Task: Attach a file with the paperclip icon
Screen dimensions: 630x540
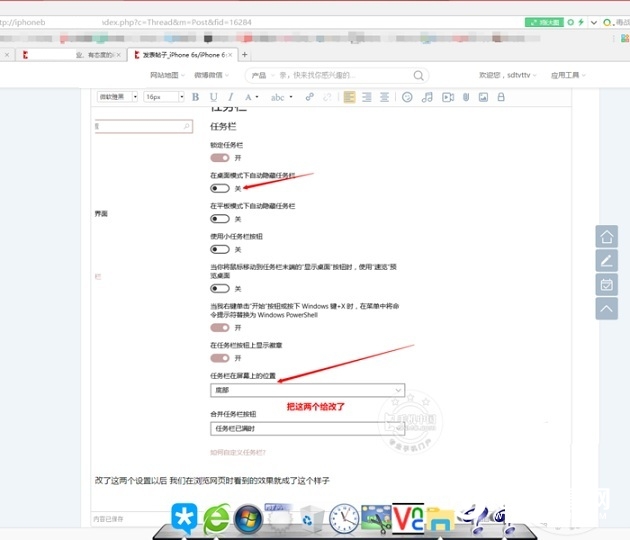Action: 466,97
